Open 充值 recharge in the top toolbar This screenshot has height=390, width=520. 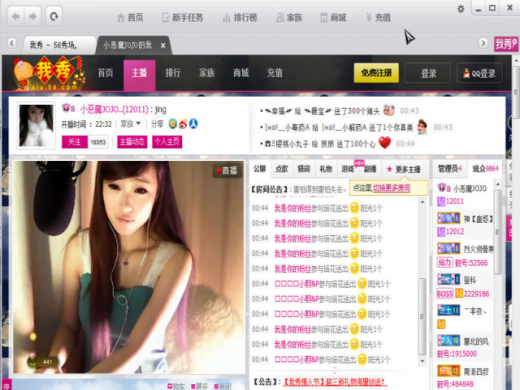tap(378, 17)
